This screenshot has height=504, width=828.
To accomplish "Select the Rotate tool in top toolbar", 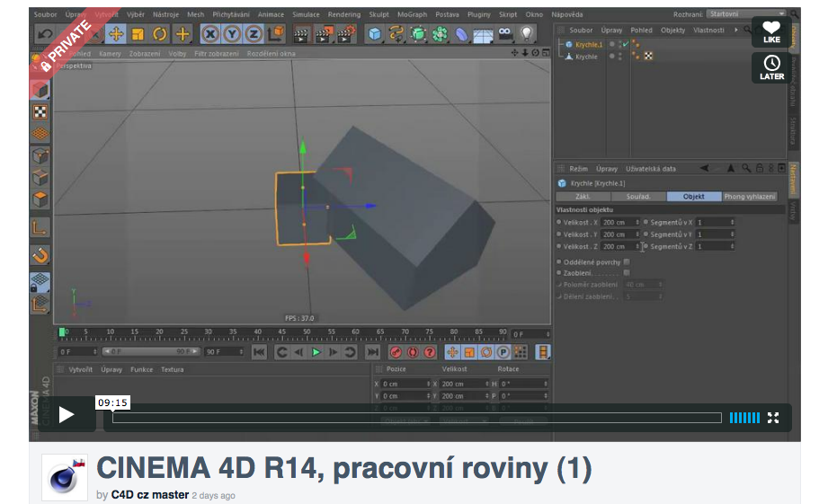I will click(x=160, y=34).
